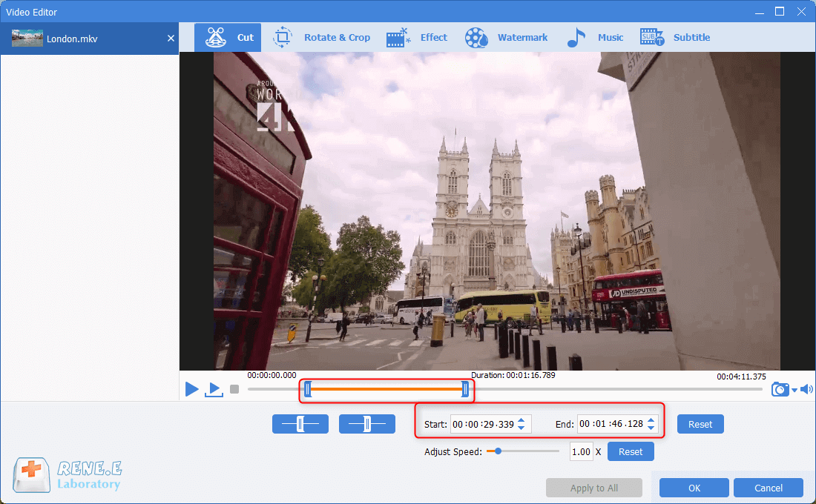Click the Subtitle SUB icon
Screen dimensions: 816x504
click(651, 38)
